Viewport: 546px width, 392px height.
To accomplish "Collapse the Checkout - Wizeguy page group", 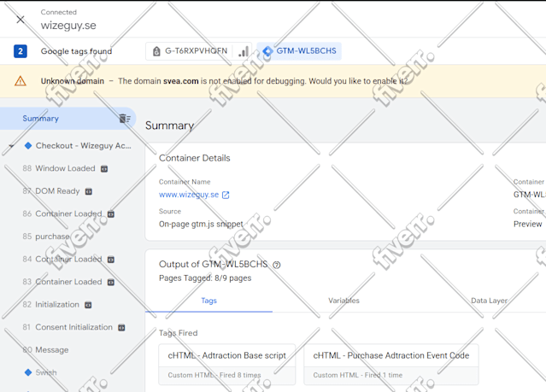I will tap(11, 146).
